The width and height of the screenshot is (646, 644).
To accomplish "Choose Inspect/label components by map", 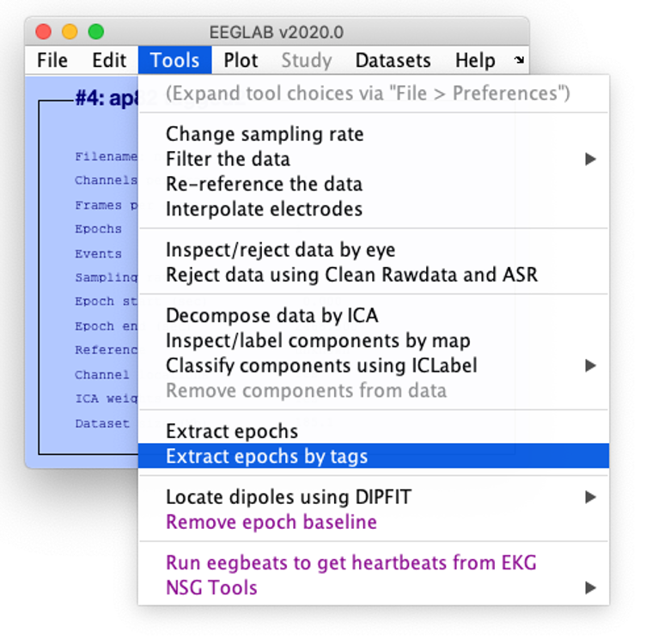I will coord(318,341).
